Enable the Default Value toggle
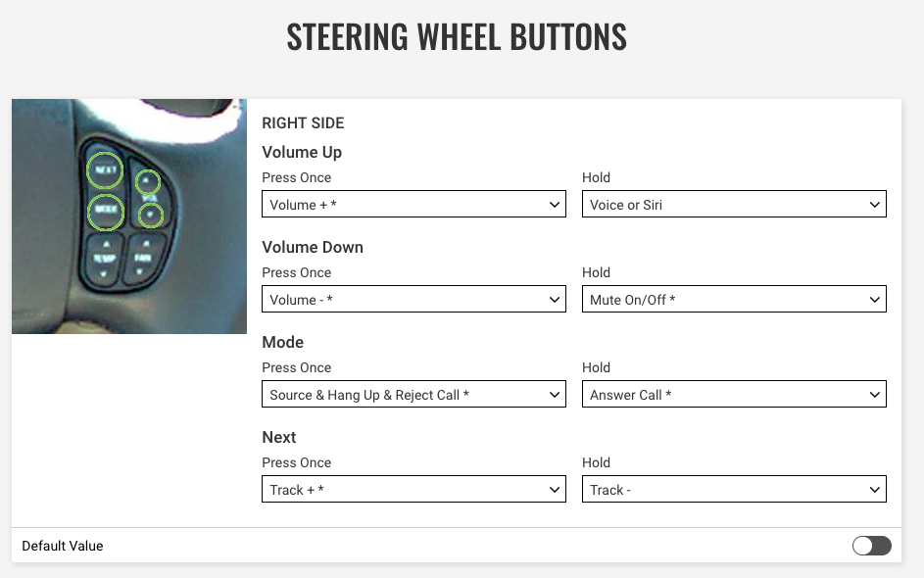 (x=870, y=546)
